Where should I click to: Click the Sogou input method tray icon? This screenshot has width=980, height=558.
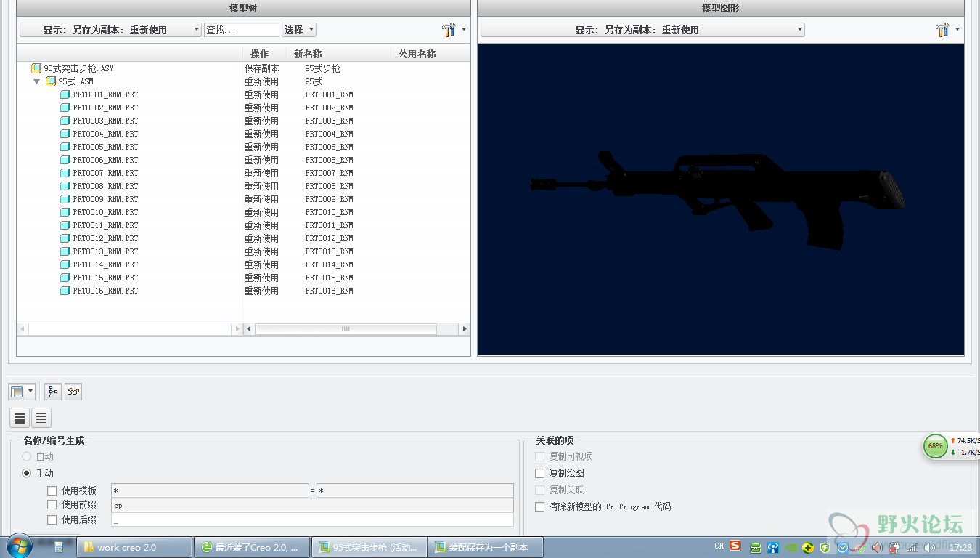pos(735,546)
